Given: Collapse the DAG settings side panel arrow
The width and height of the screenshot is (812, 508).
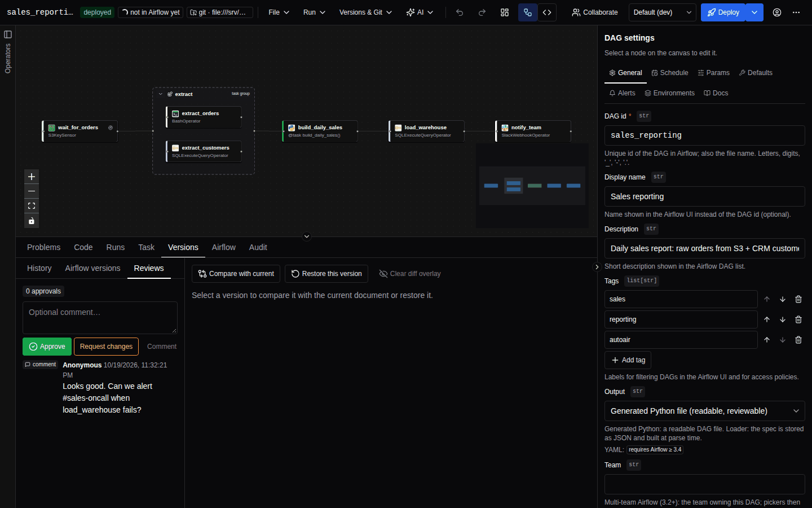Looking at the screenshot, I should click(597, 267).
